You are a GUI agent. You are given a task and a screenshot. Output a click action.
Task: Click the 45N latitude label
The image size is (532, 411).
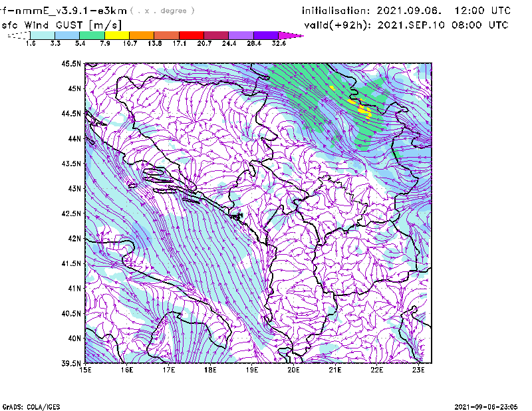(74, 88)
